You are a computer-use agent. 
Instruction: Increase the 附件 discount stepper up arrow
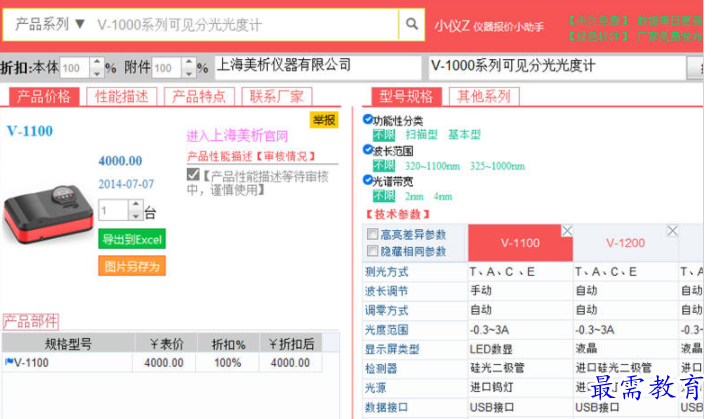pos(189,62)
